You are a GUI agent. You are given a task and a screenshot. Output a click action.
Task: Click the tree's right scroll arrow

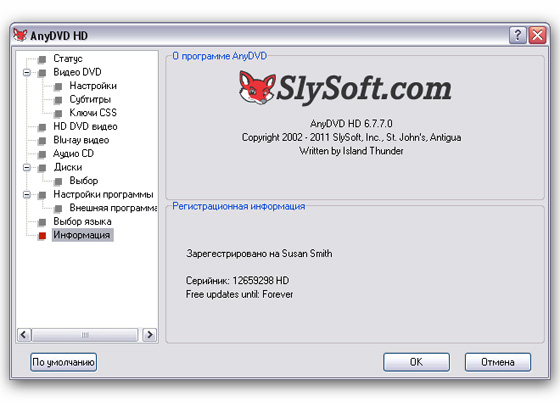150,335
